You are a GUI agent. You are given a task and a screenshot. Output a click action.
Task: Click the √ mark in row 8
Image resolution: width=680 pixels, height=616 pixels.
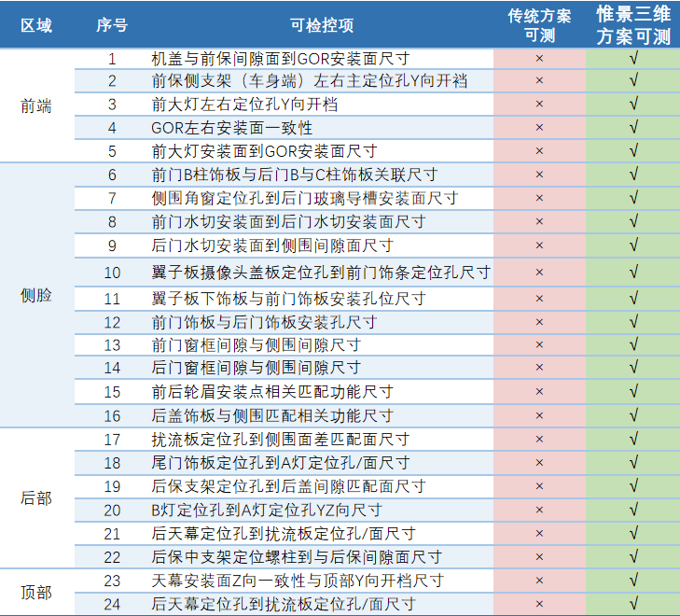633,221
